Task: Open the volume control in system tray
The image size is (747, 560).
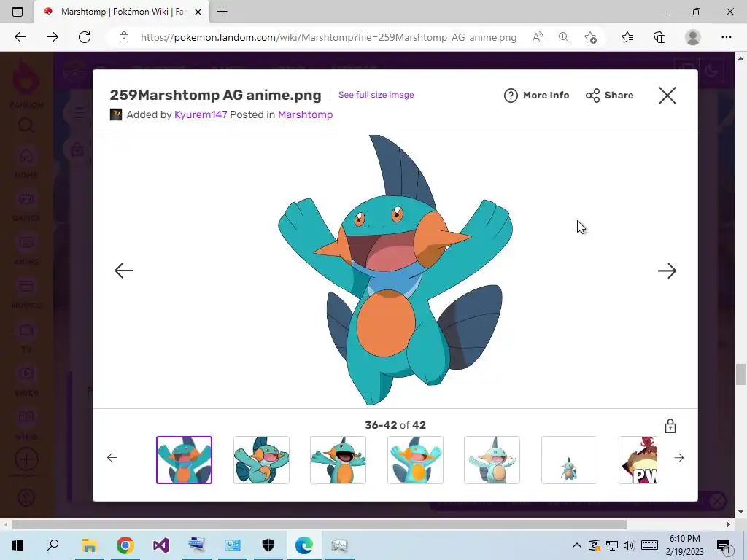Action: (x=629, y=545)
